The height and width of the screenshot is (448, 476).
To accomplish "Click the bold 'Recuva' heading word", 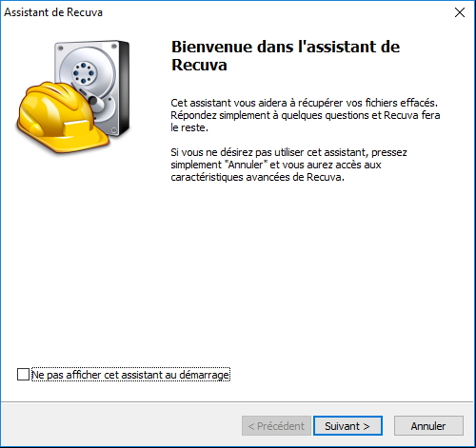I will (x=199, y=65).
